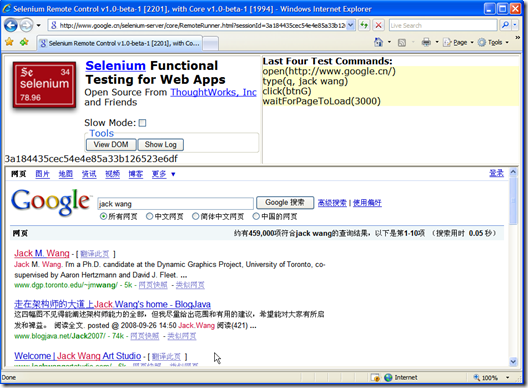Go to the Home page icon
Viewport: 528px width, 388px height.
tap(378, 42)
